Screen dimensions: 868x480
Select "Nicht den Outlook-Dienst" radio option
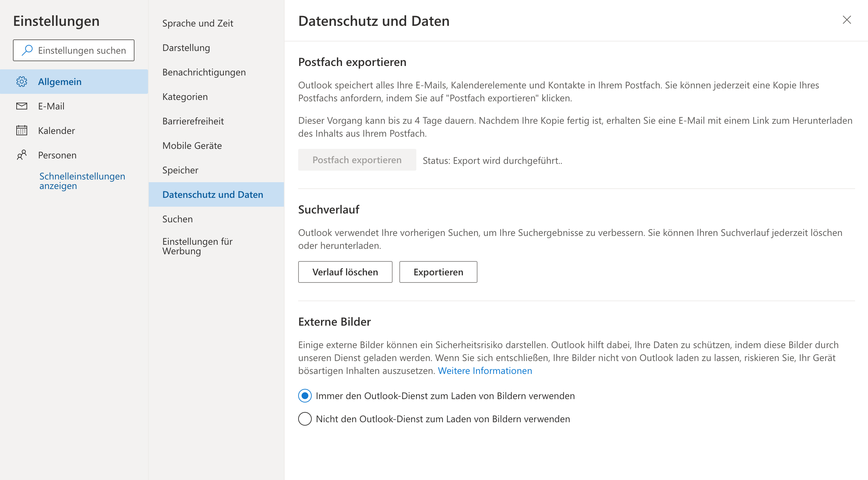click(305, 419)
